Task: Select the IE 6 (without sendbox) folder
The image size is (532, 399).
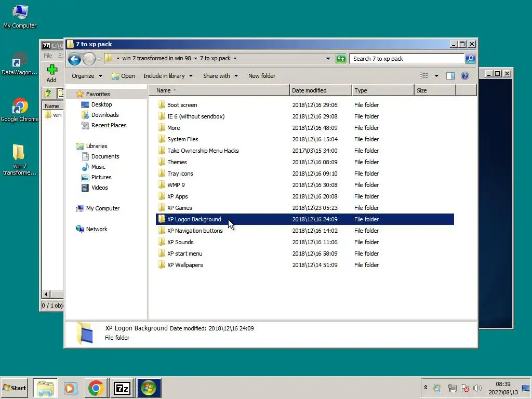Action: [x=304, y=116]
